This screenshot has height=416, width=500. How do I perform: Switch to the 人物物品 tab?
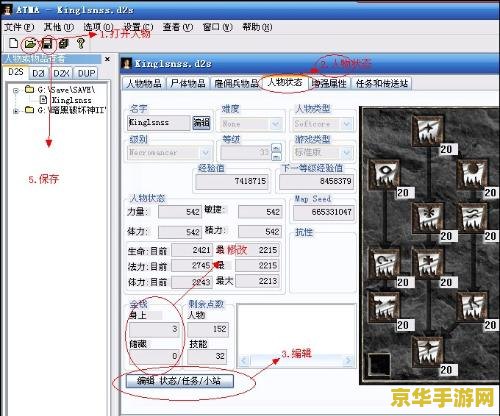144,83
